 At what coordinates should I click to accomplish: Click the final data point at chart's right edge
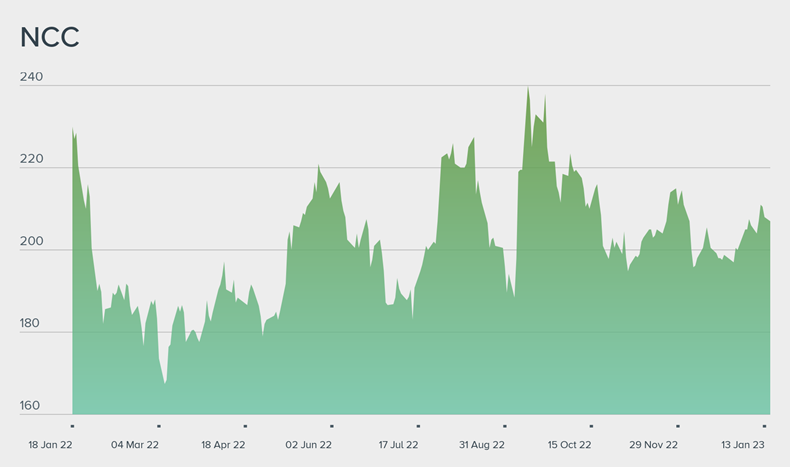point(769,221)
